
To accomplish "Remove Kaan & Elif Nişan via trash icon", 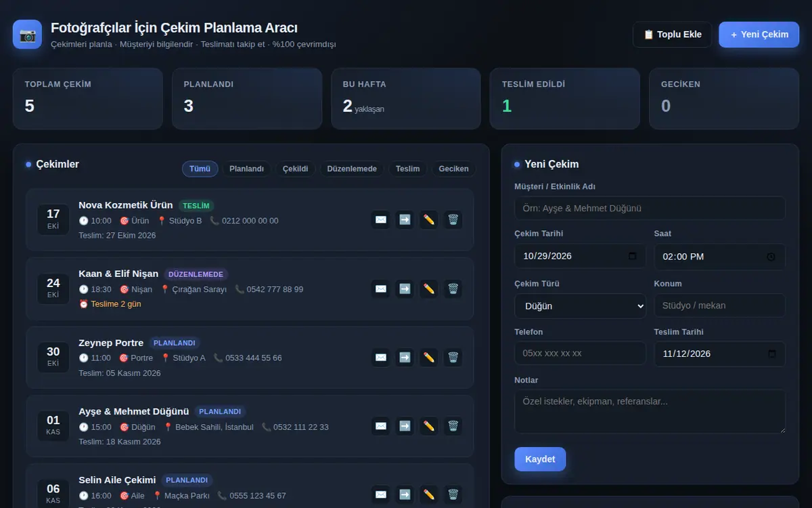I will tap(453, 289).
